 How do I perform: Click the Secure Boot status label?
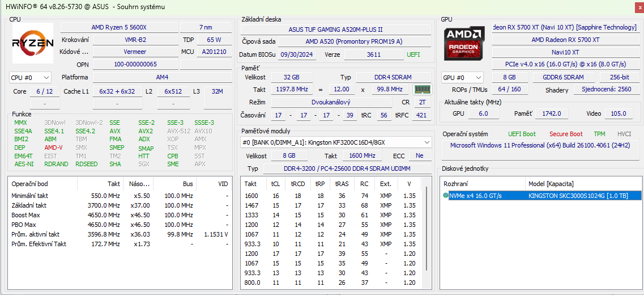click(x=565, y=134)
